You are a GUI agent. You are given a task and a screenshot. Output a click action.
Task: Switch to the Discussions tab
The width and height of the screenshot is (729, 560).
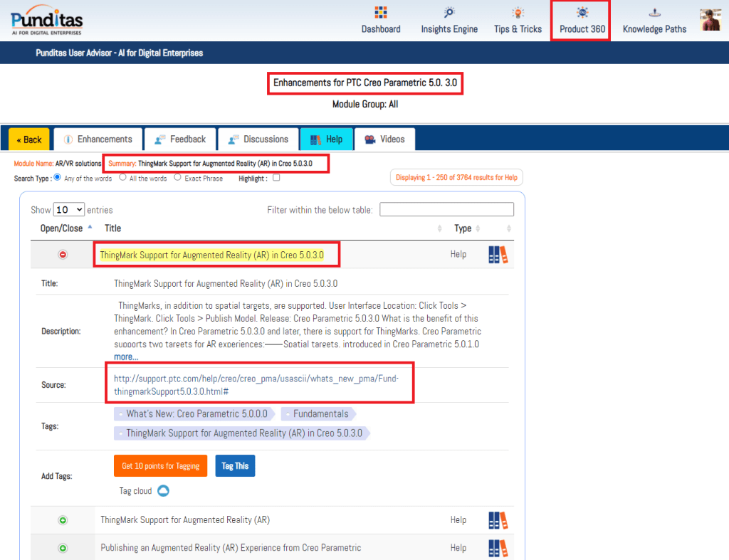(258, 139)
